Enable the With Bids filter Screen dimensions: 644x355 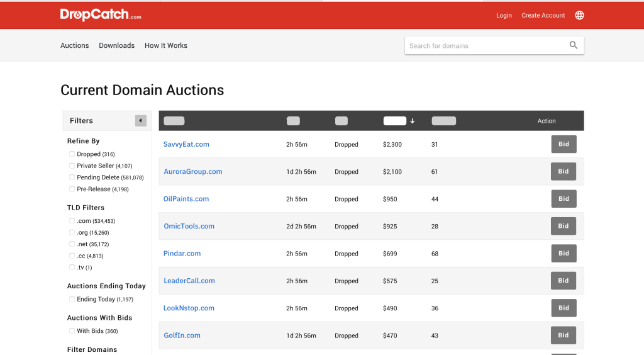[x=72, y=331]
